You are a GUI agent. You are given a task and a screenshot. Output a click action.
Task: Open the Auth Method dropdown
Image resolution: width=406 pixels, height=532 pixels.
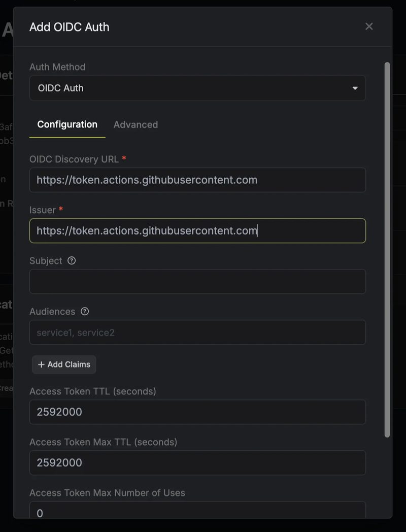(197, 88)
